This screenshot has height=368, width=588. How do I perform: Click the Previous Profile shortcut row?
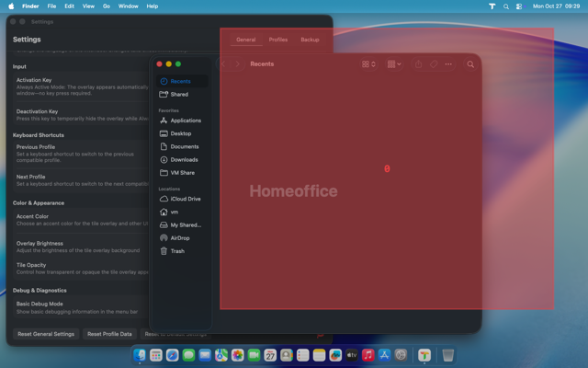click(82, 154)
